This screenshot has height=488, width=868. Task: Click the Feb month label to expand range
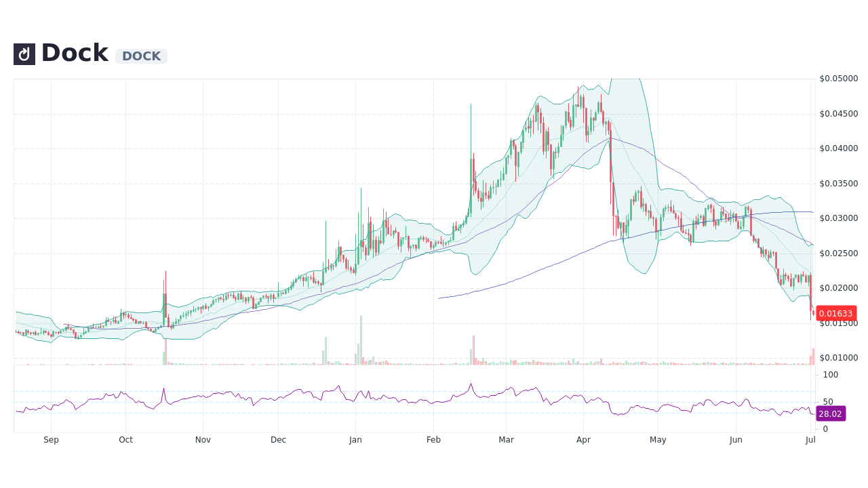pos(433,439)
